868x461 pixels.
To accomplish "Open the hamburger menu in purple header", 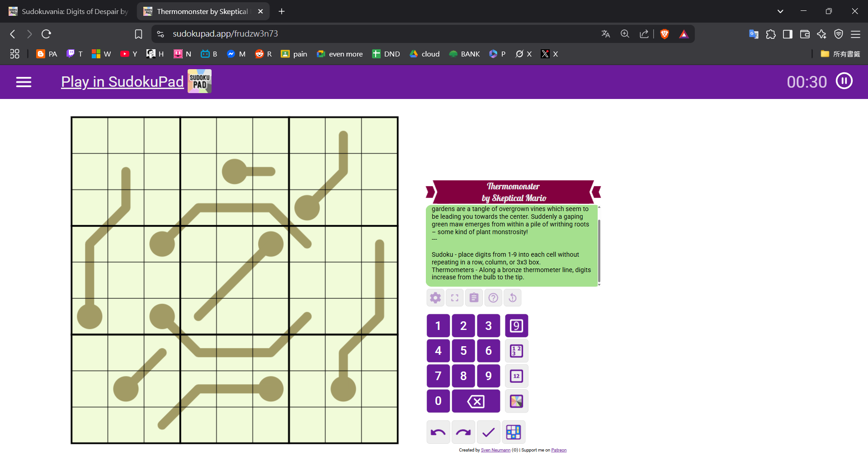I will 24,82.
